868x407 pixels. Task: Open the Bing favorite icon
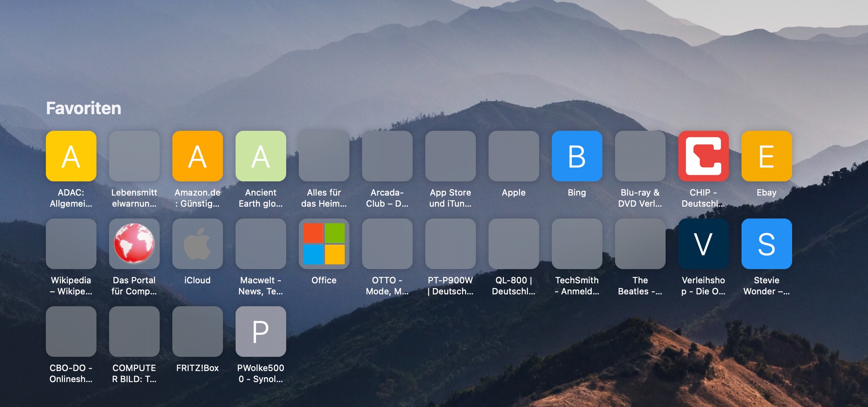[577, 156]
